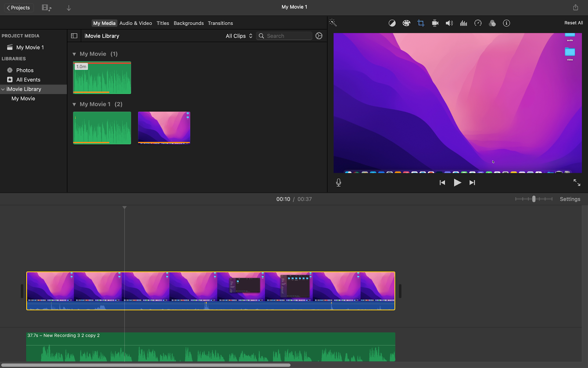Go back to Projects
The height and width of the screenshot is (368, 588).
click(18, 7)
